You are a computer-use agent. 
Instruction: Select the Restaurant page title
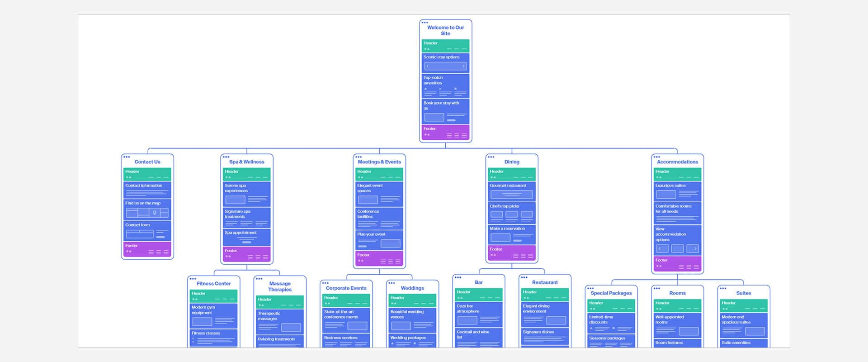coord(545,282)
